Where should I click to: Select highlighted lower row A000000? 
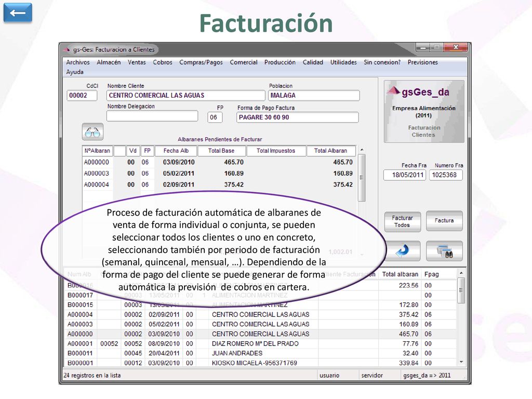[260, 334]
